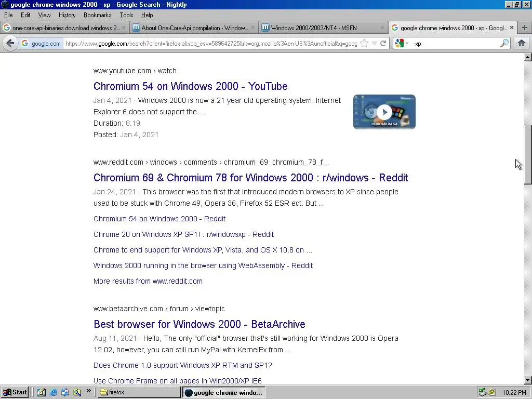Reload the page with the refresh icon
The image size is (532, 399).
383,44
